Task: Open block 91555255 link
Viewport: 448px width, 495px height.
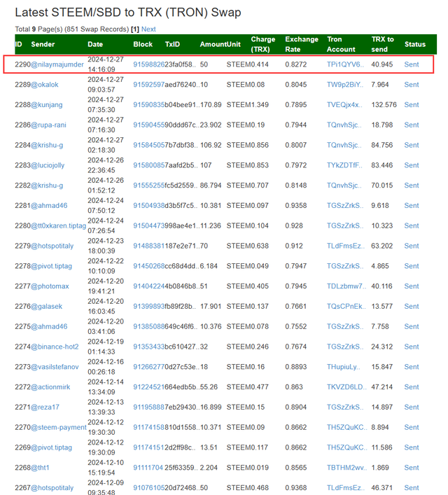Action: point(148,186)
